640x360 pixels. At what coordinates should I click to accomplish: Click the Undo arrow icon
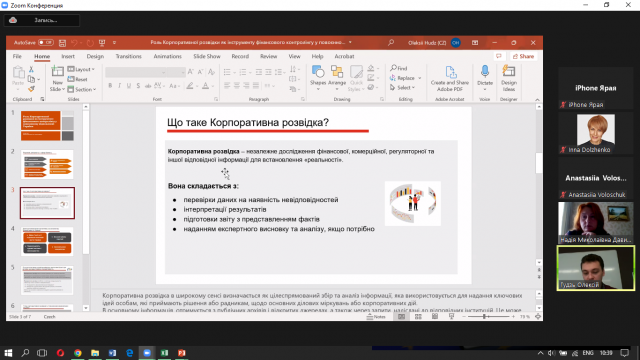click(x=74, y=42)
